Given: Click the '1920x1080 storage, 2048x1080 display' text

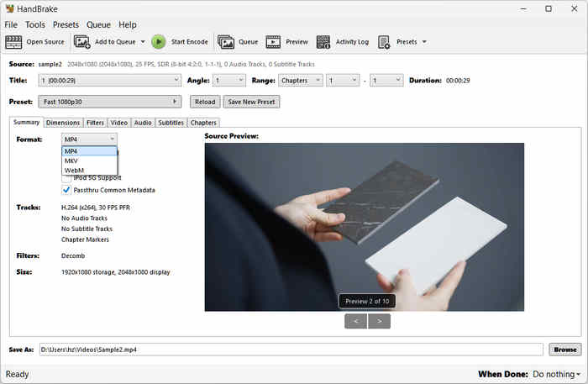Looking at the screenshot, I should tap(116, 272).
